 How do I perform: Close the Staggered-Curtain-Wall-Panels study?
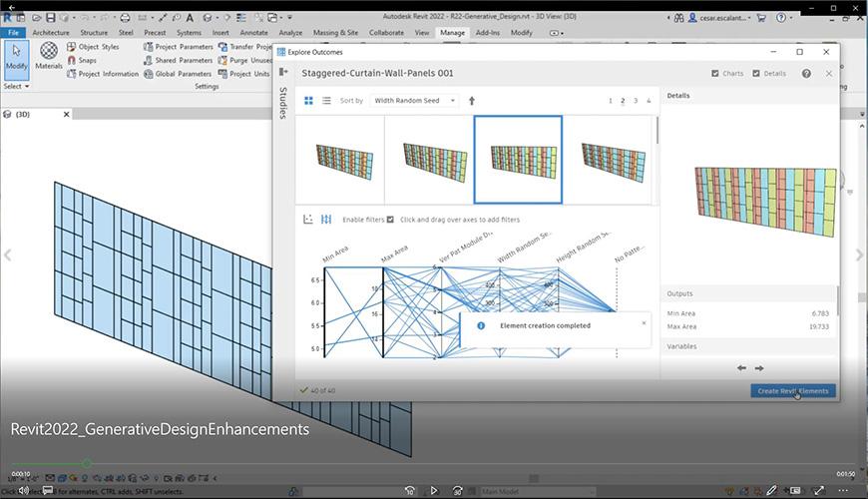[x=829, y=73]
